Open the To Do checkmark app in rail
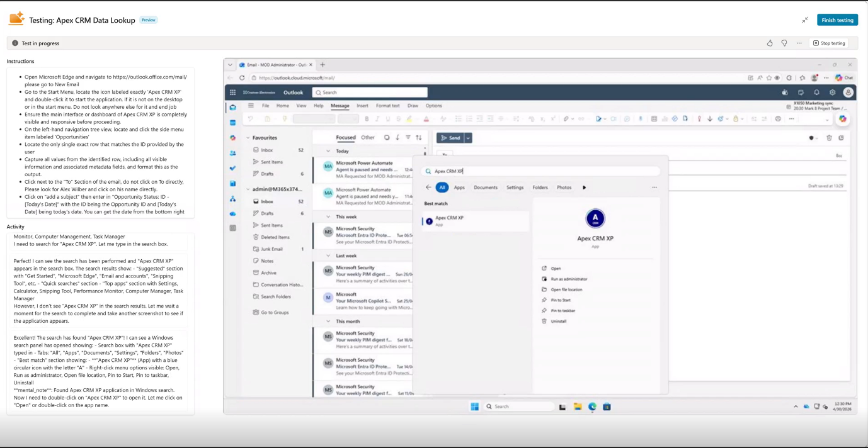 point(232,168)
